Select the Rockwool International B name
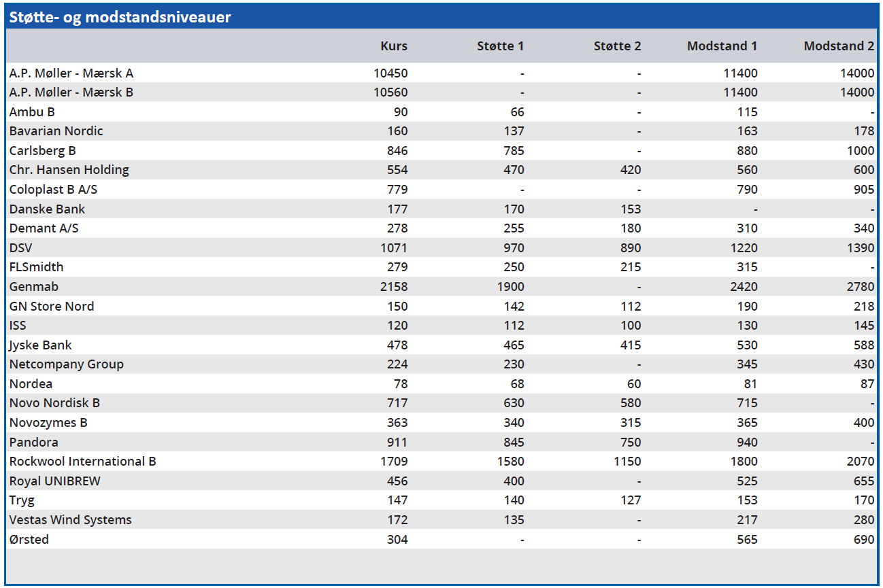This screenshot has height=588, width=883. pos(83,462)
